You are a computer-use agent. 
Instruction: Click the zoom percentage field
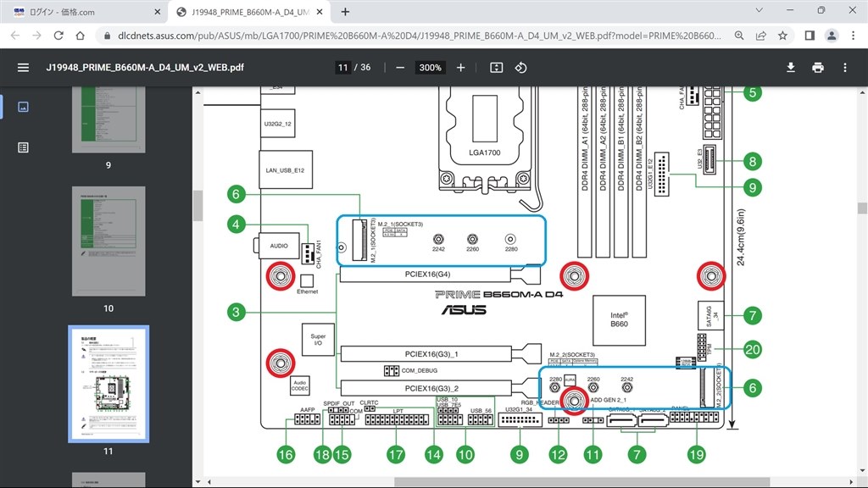point(430,67)
